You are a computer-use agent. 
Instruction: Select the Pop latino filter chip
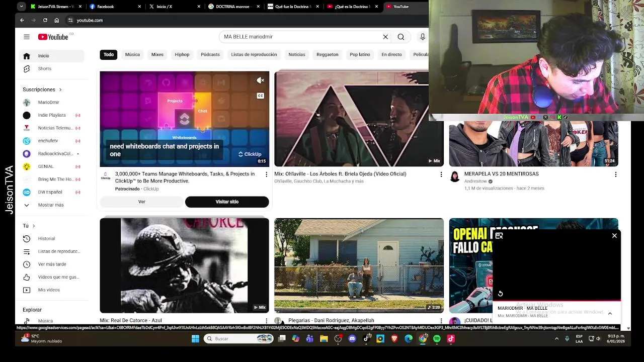pos(360,54)
